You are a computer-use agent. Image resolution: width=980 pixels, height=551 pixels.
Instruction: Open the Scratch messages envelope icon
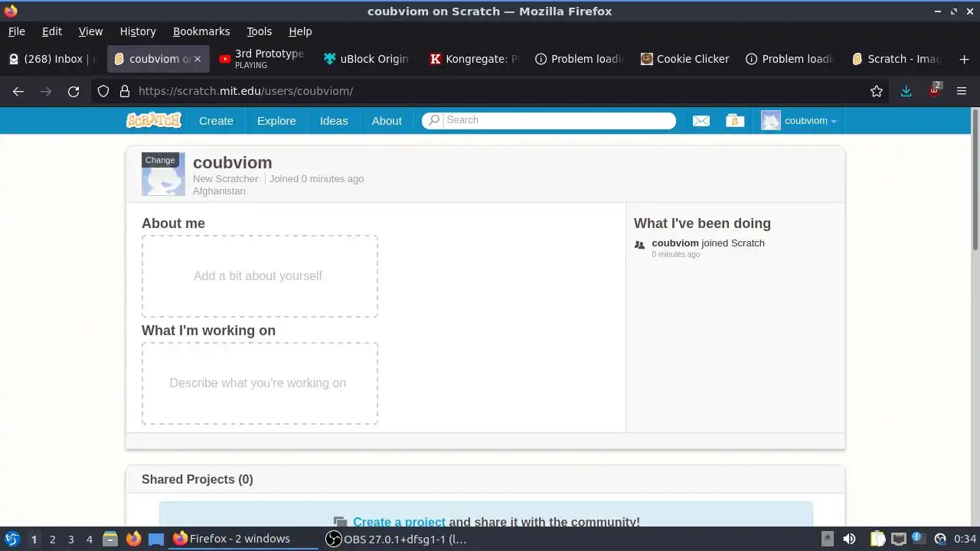(x=701, y=121)
